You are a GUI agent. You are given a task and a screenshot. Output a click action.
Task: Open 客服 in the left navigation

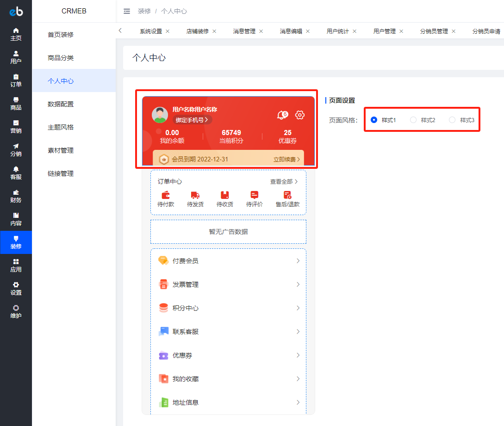pos(16,173)
